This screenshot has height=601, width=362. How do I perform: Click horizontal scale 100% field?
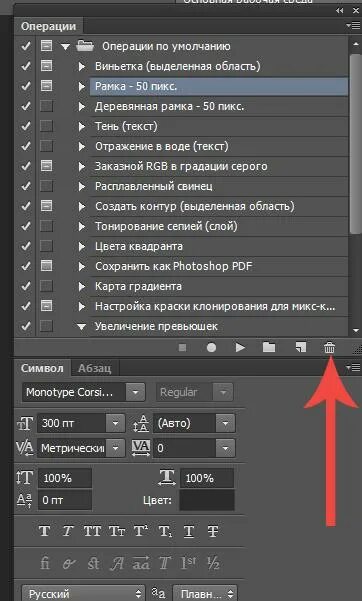[207, 478]
